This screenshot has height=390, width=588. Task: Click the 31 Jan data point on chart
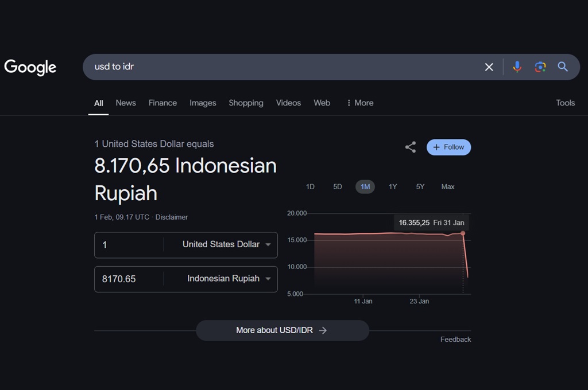pyautogui.click(x=463, y=233)
